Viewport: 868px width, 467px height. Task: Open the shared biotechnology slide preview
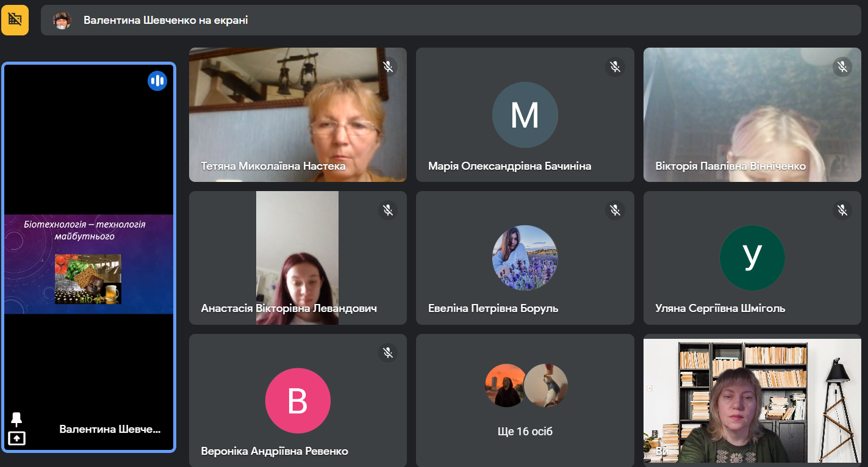[89, 264]
